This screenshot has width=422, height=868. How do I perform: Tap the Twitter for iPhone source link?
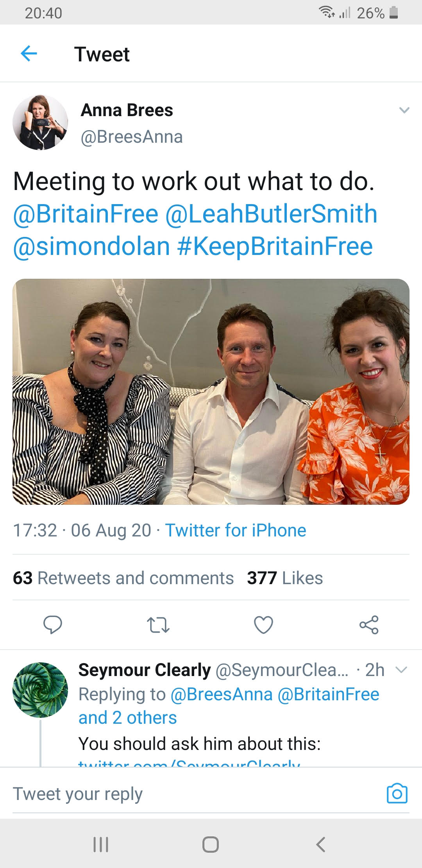236,530
